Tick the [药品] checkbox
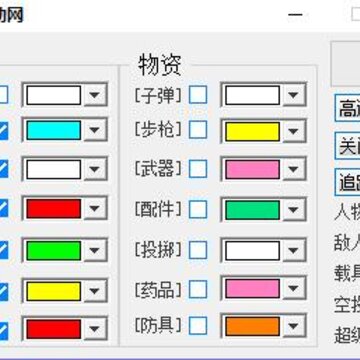Image resolution: width=360 pixels, height=360 pixels. click(198, 289)
